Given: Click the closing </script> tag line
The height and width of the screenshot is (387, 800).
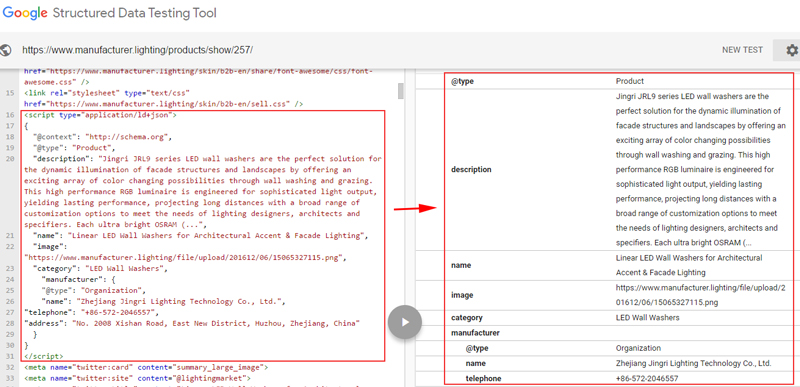Looking at the screenshot, I should [x=43, y=356].
